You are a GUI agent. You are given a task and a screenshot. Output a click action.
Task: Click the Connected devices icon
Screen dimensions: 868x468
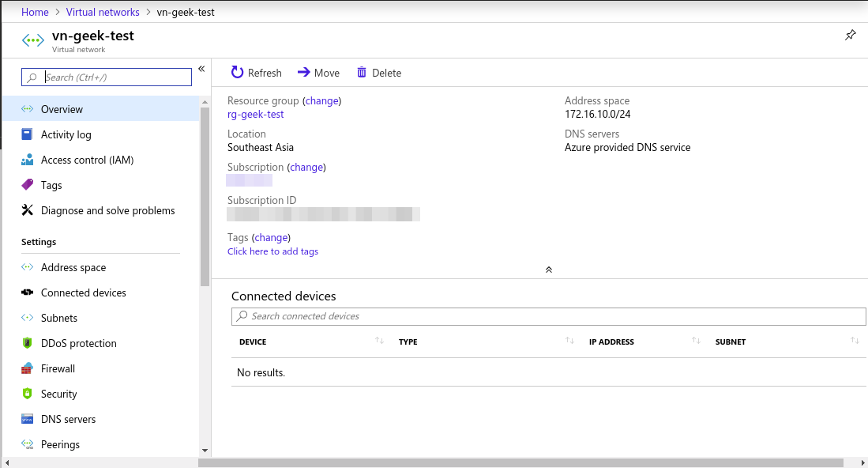[x=27, y=292]
